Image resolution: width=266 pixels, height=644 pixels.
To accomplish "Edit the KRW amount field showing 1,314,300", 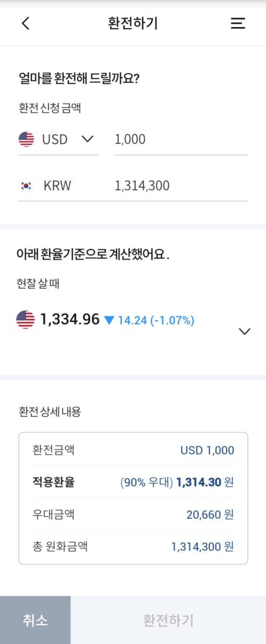I will 181,186.
